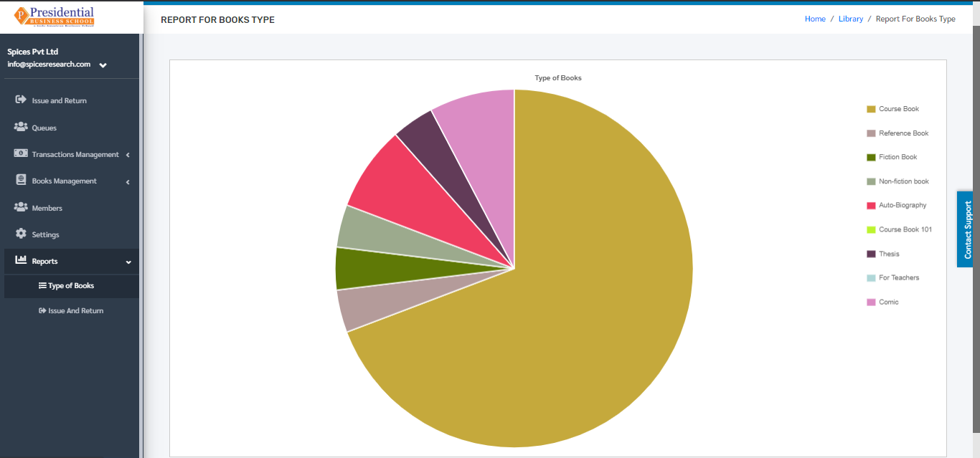Open the Issue And Return report item

tap(72, 310)
